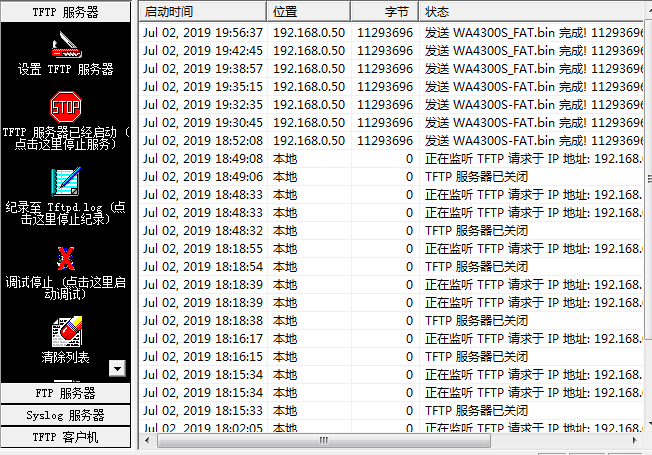Viewport: 652px width, 455px height.
Task: Click 本地 in the 18:49:08 row
Action: [x=285, y=159]
